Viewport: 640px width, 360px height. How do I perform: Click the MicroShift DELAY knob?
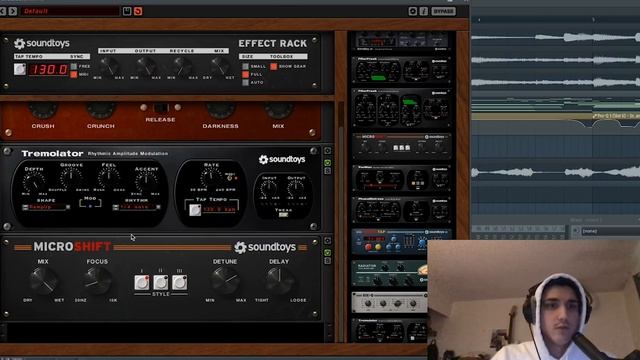tap(279, 281)
